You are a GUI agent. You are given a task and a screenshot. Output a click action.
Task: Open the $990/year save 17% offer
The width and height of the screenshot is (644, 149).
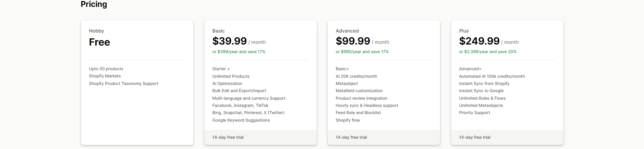(362, 52)
